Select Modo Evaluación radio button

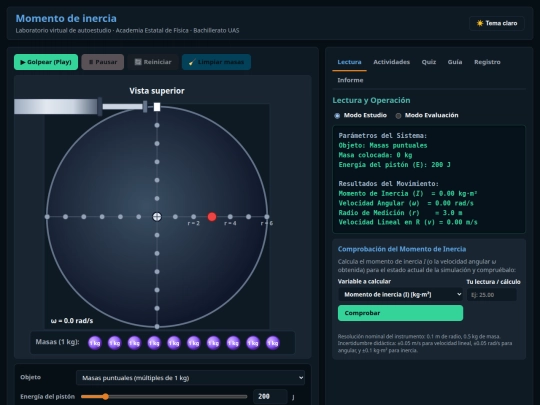tap(398, 116)
